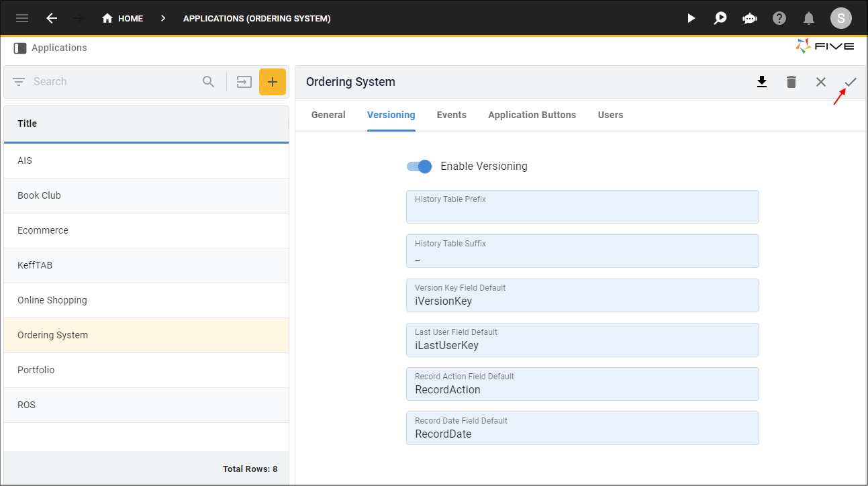Select the Versioning tab

click(391, 115)
